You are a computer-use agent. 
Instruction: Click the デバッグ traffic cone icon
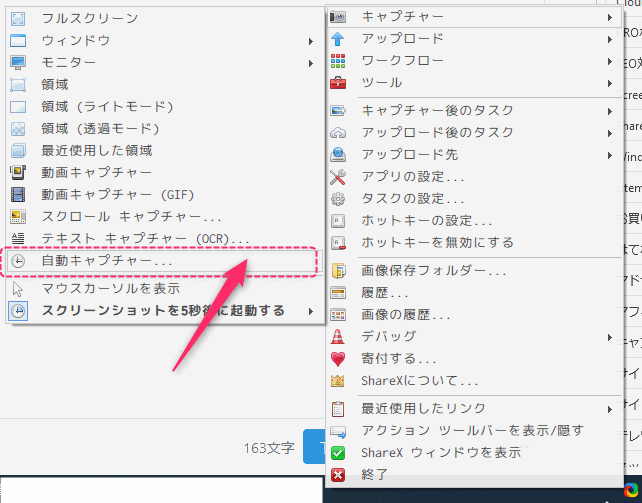(338, 337)
